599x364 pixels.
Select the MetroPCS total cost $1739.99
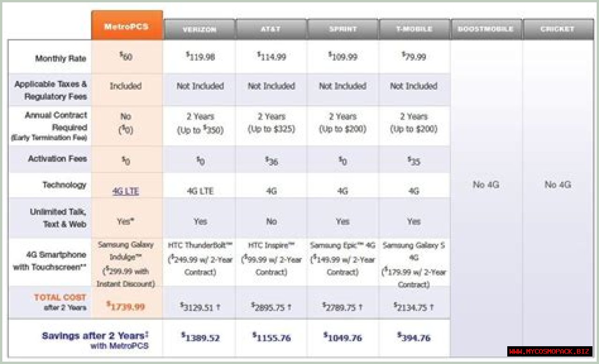coord(125,306)
